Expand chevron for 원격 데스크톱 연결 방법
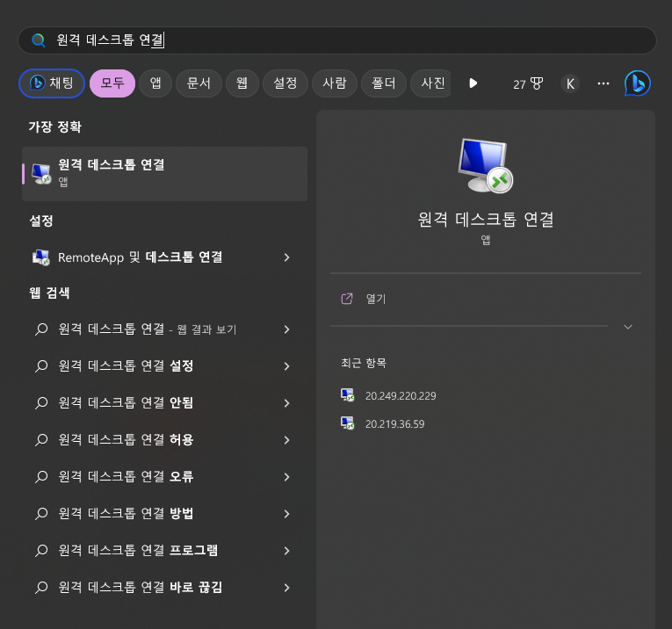The width and height of the screenshot is (672, 629). pos(286,513)
